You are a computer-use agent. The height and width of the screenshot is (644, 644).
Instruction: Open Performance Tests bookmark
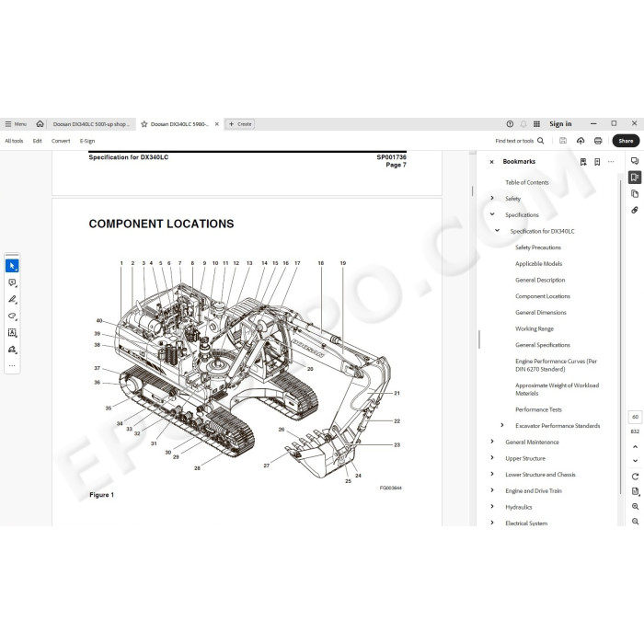pyautogui.click(x=538, y=409)
